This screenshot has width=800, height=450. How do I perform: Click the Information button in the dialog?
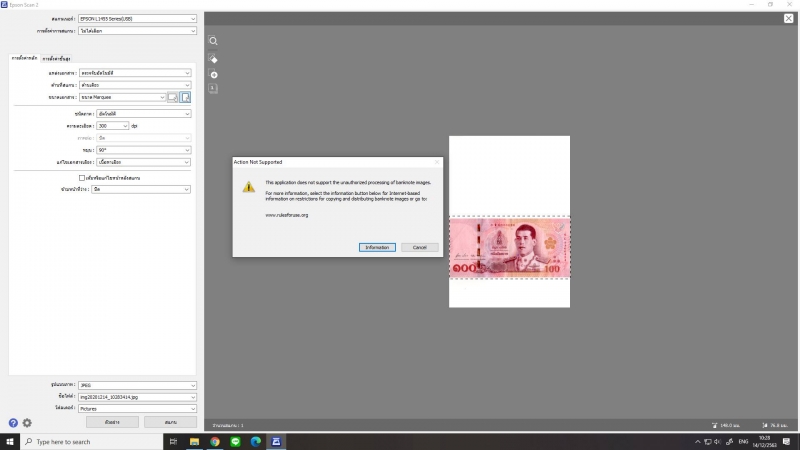pyautogui.click(x=377, y=247)
